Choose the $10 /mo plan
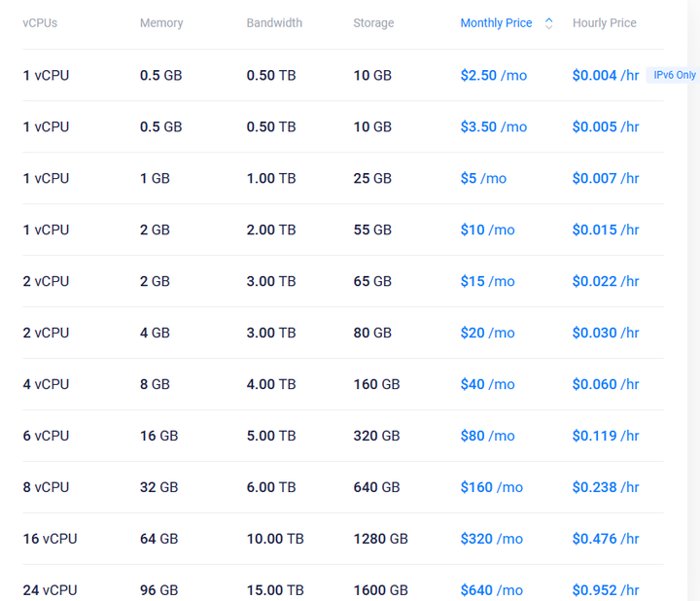700x601 pixels. [x=487, y=230]
